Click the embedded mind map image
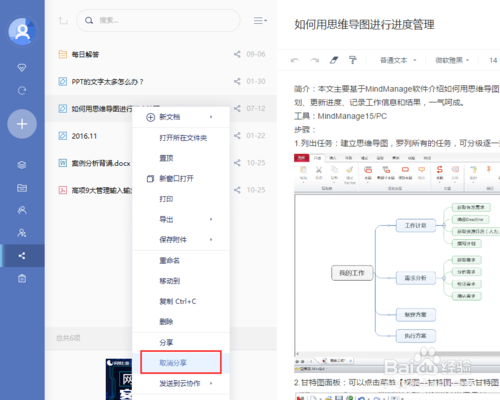Image resolution: width=500 pixels, height=400 pixels. [397, 263]
